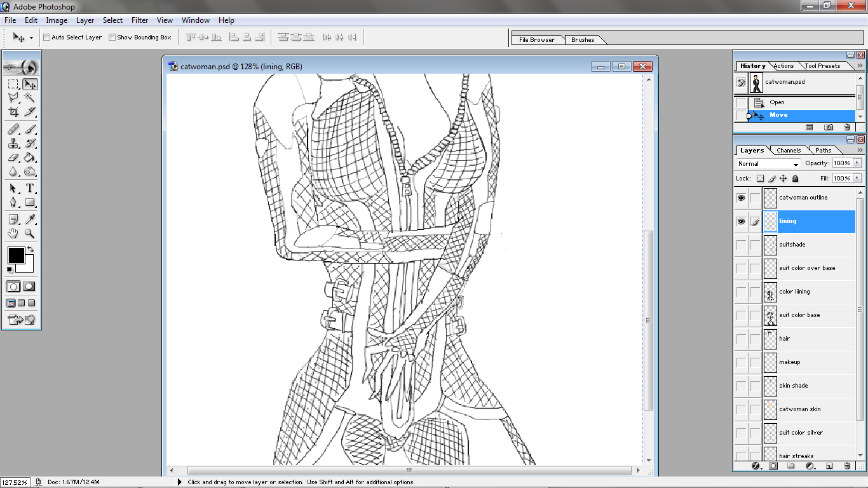Screen dimensions: 868x488
Task: Hide the catwoman outline layer
Action: 741,198
